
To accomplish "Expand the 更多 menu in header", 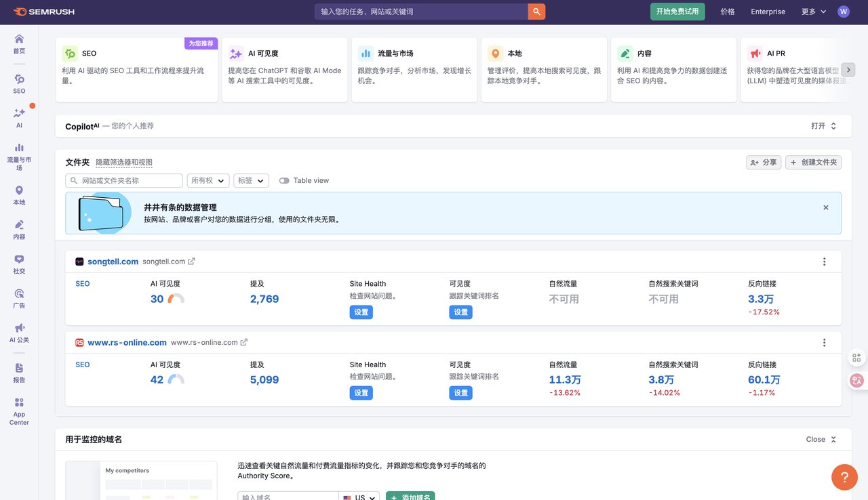I will pos(814,12).
